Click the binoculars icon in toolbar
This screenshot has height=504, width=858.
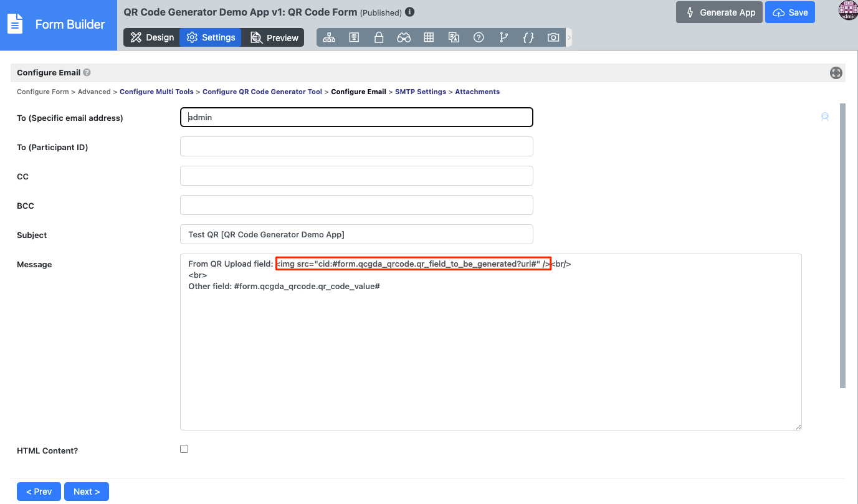[404, 37]
